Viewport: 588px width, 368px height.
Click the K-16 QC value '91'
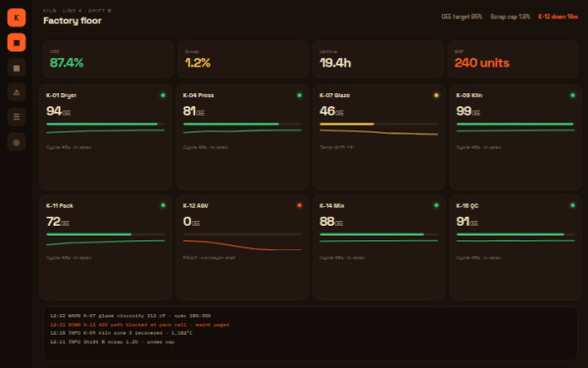tap(463, 222)
